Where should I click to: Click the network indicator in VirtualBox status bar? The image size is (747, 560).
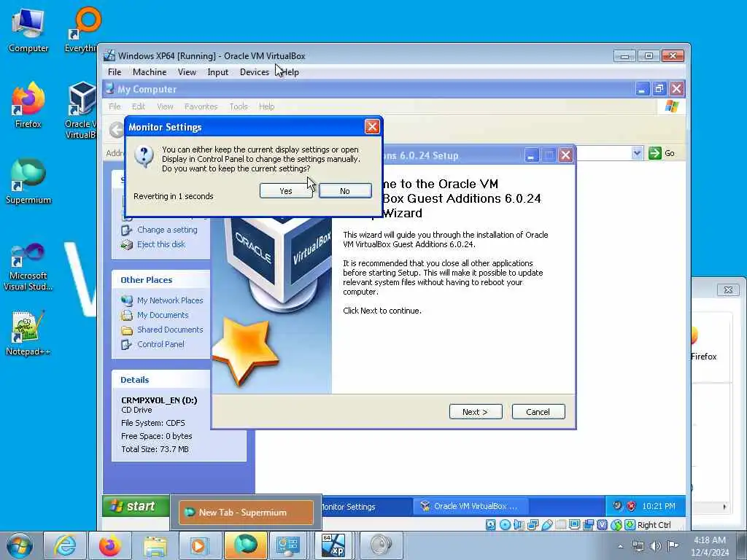point(533,525)
